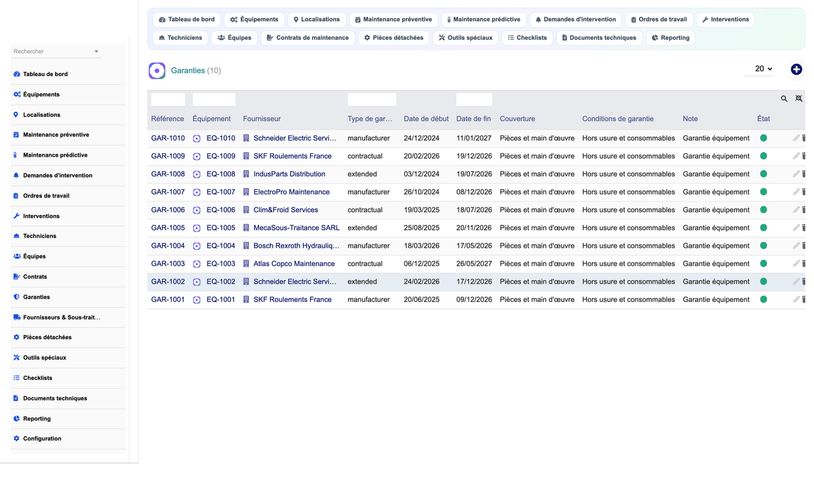Open the GAR-1010 reference link

168,138
